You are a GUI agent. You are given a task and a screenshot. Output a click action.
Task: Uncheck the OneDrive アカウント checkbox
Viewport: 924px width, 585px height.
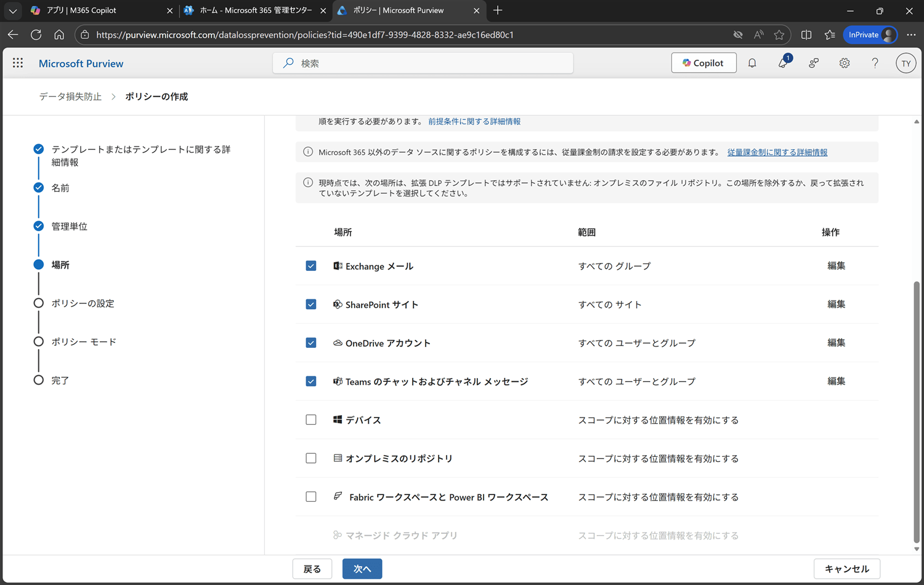point(311,343)
